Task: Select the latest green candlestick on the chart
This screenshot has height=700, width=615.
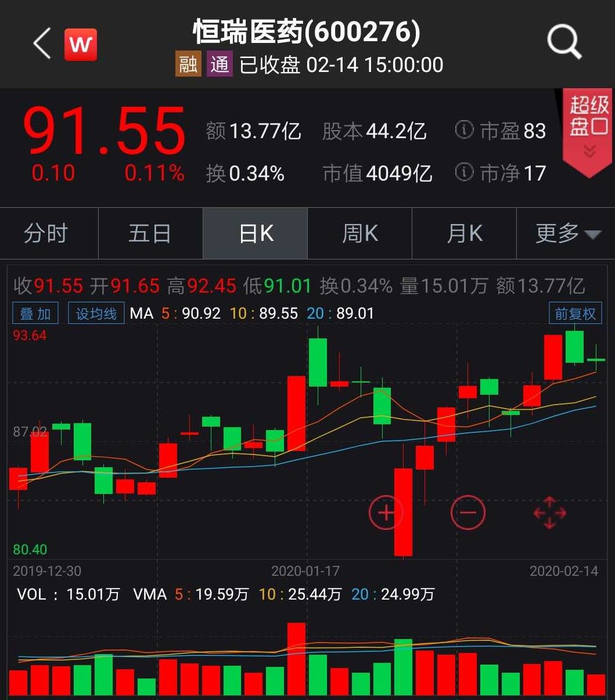Action: (x=596, y=358)
